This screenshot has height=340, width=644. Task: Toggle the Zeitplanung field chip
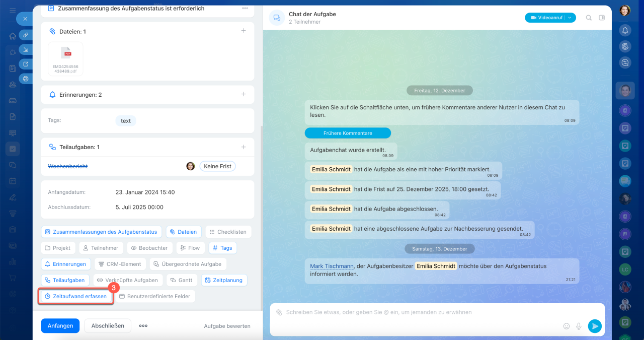(x=224, y=280)
